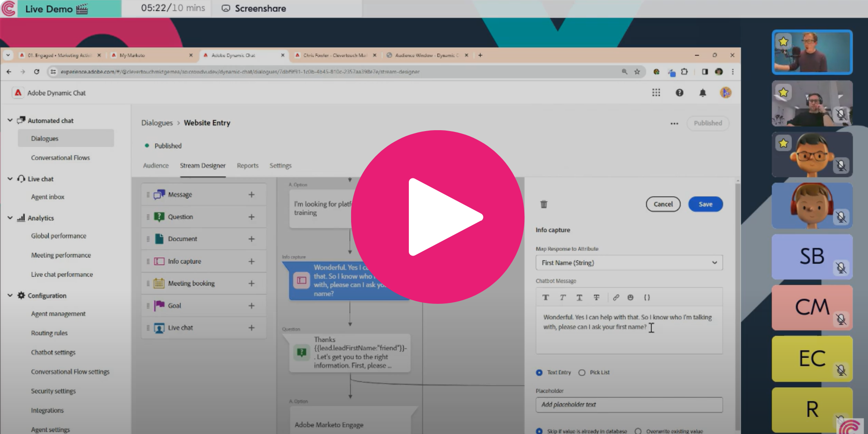This screenshot has width=868, height=434.
Task: Cancel the Info capture edits
Action: coord(663,204)
